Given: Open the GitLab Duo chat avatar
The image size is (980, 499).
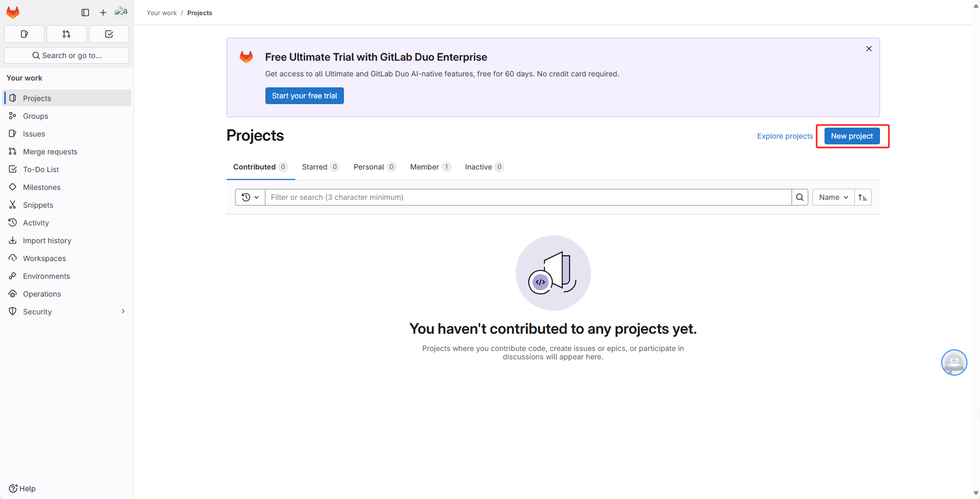Looking at the screenshot, I should coord(954,362).
